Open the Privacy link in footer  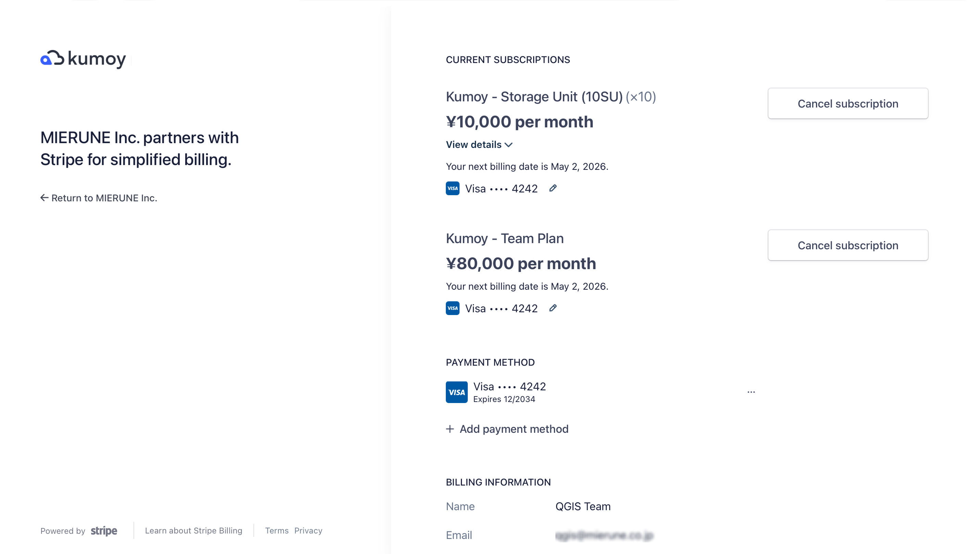pos(308,531)
